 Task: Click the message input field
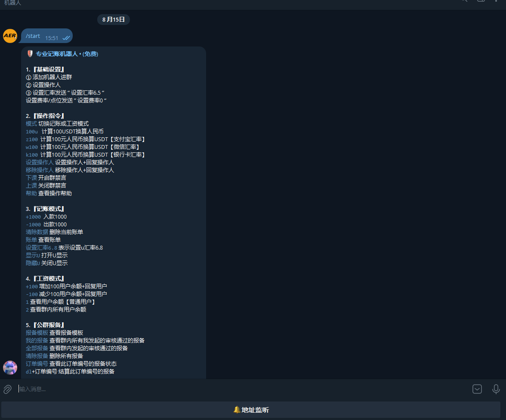click(241, 389)
